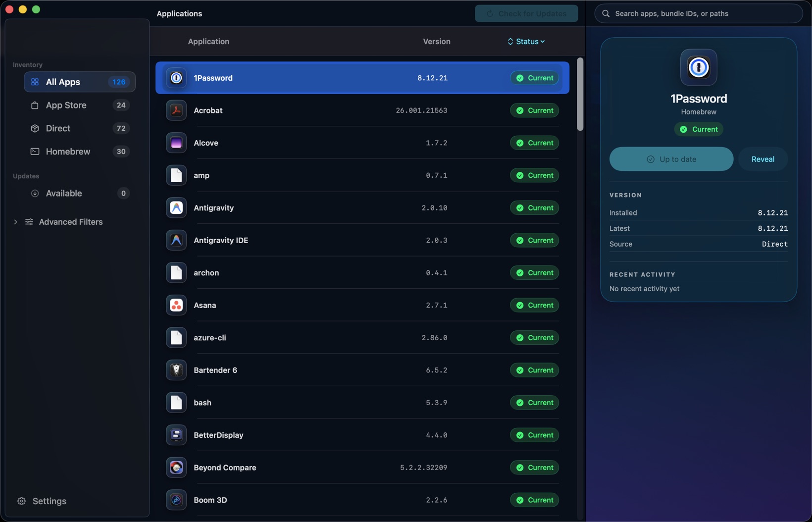The width and height of the screenshot is (812, 522).
Task: Click the large 1Password icon in the detail panel
Action: [x=699, y=67]
